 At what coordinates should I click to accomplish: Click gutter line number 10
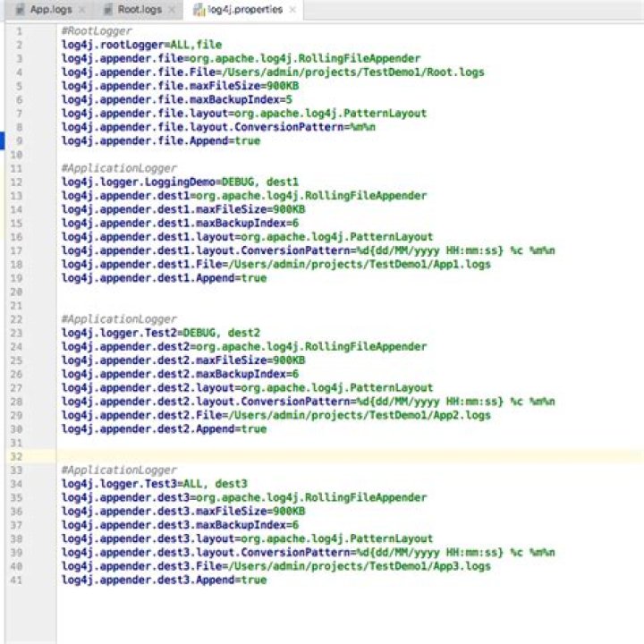tap(16, 155)
